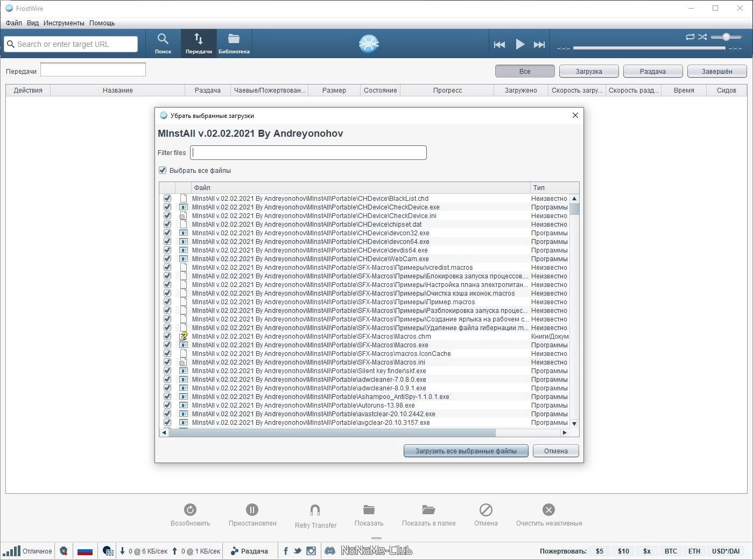Open the Twitter link in status bar

coord(298,551)
